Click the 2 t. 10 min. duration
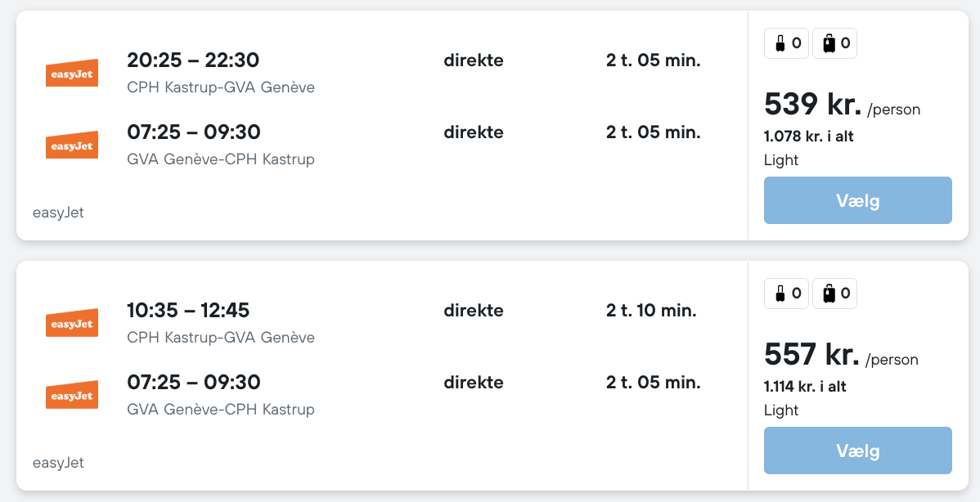This screenshot has height=502, width=980. 651,311
